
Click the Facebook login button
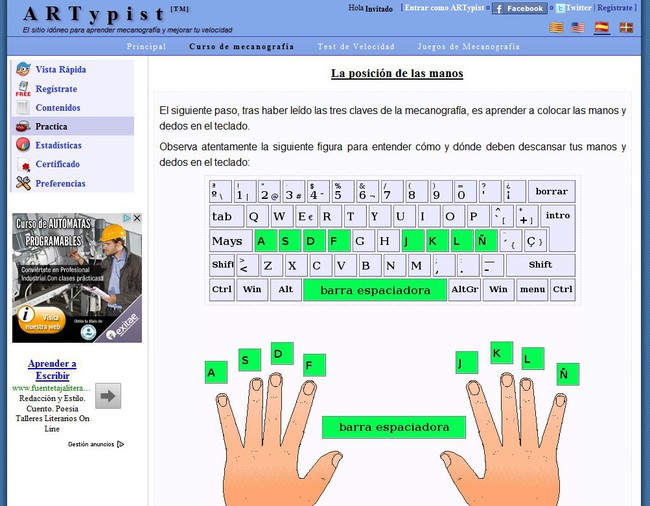(x=519, y=8)
